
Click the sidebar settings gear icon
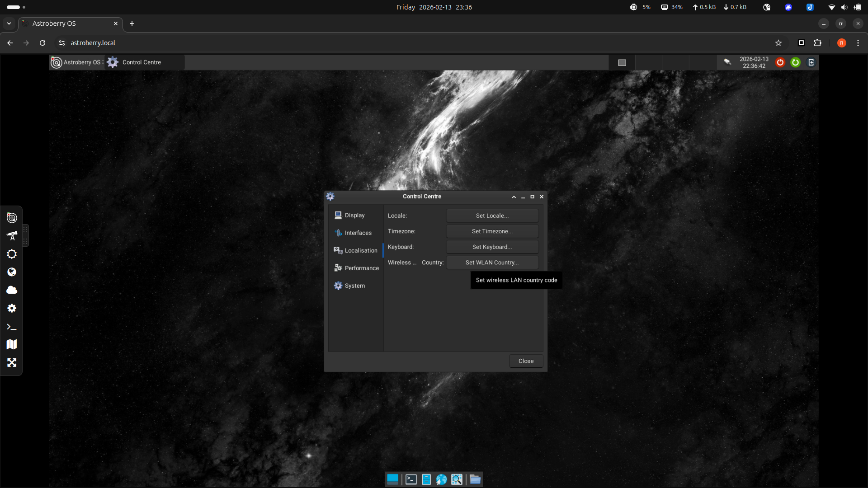click(x=12, y=308)
